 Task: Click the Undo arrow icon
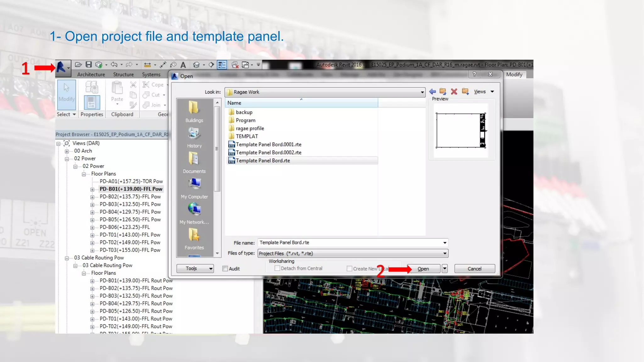(114, 65)
